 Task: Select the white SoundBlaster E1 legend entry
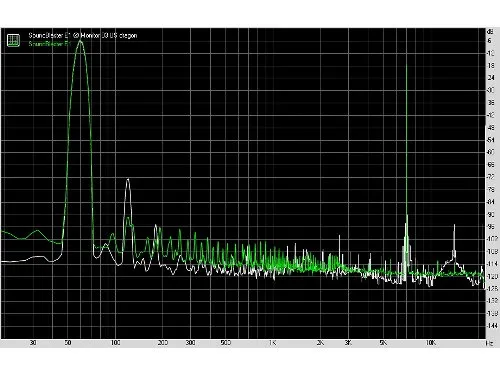coord(83,35)
